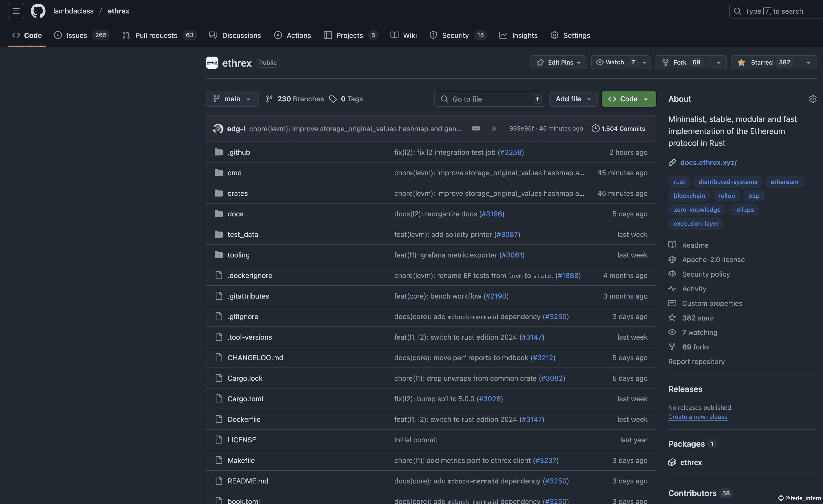Screen dimensions: 823x504
Task: Open the Watch notifications dropdown
Action: coord(621,62)
